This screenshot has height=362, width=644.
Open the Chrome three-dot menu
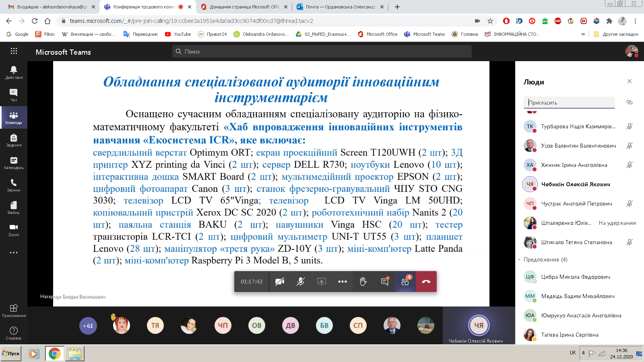(635, 21)
